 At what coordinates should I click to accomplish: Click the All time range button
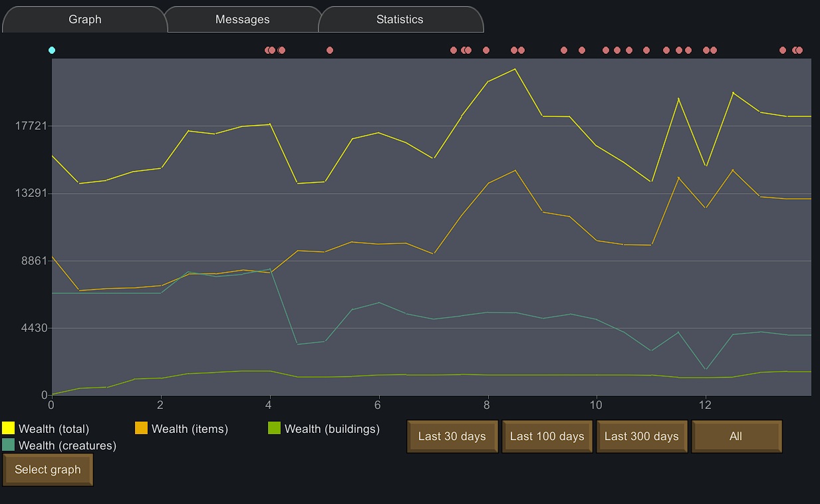(736, 436)
